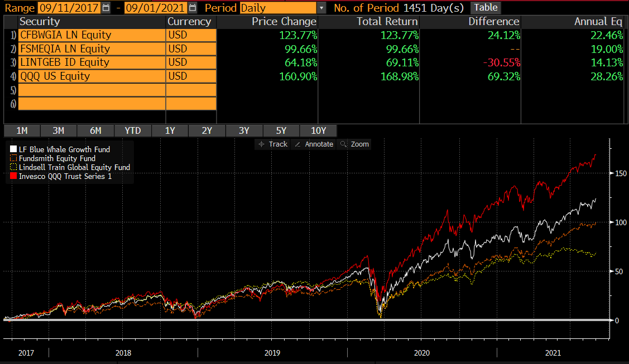Edit the start date field 09/11/2017
This screenshot has height=364, width=629.
(x=69, y=8)
